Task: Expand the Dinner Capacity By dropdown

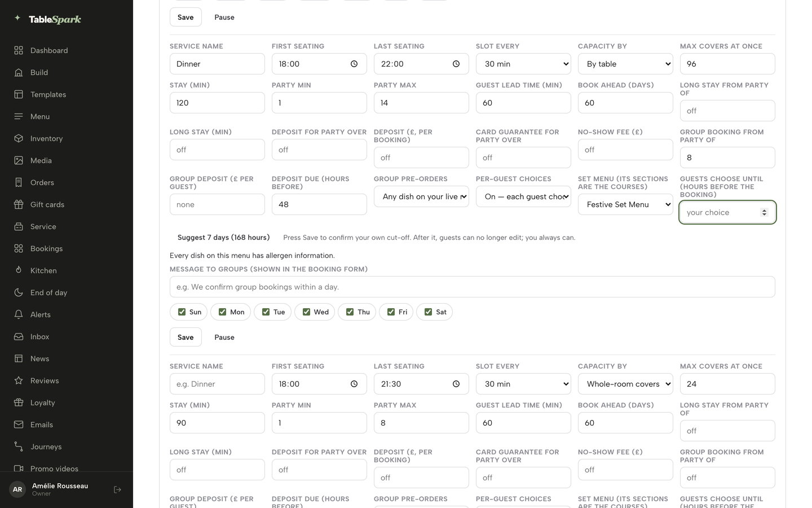Action: 625,64
